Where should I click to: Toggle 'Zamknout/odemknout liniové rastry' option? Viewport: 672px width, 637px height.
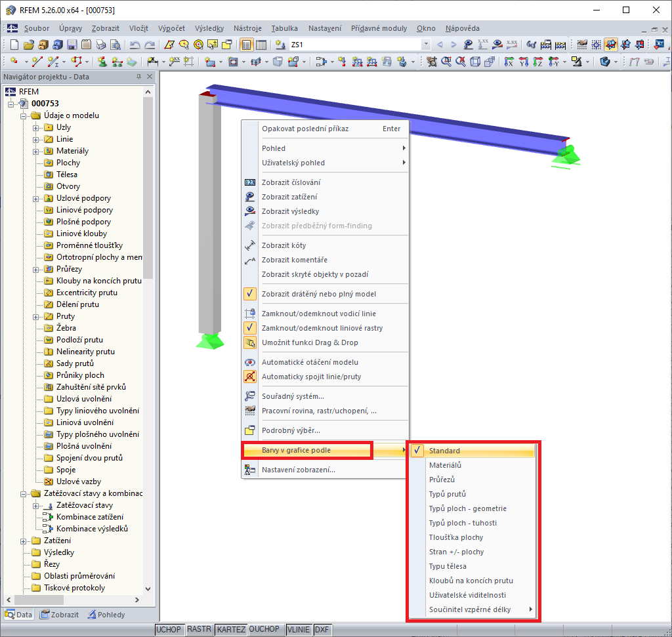pyautogui.click(x=250, y=328)
